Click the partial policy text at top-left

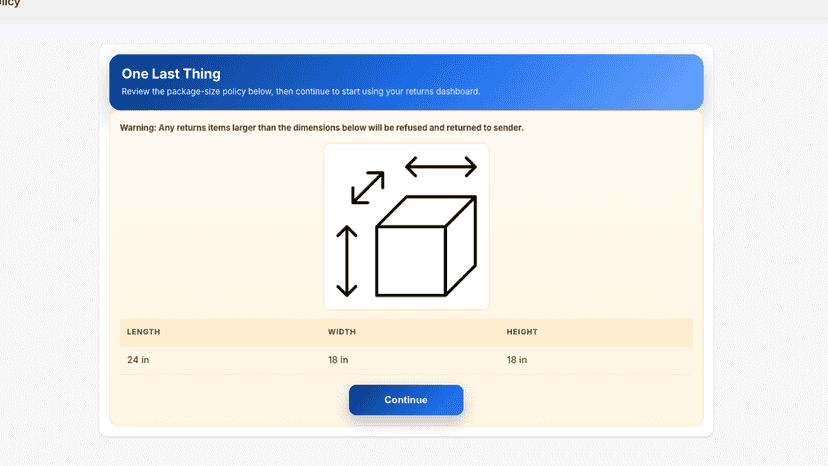tap(10, 3)
